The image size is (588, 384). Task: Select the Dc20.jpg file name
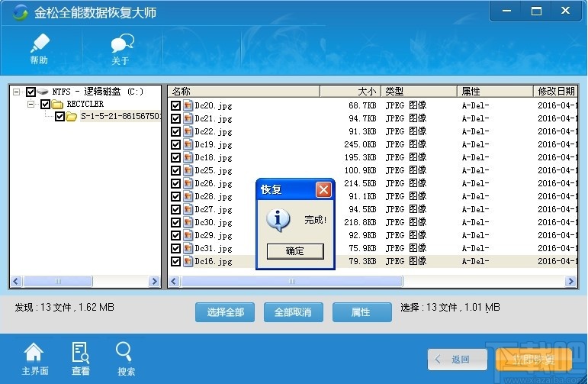click(214, 106)
